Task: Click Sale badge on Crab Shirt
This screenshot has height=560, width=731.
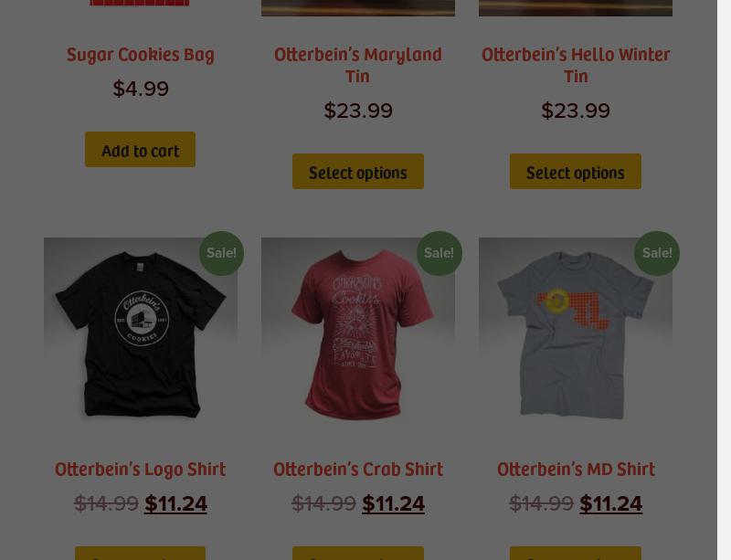Action: point(440,253)
